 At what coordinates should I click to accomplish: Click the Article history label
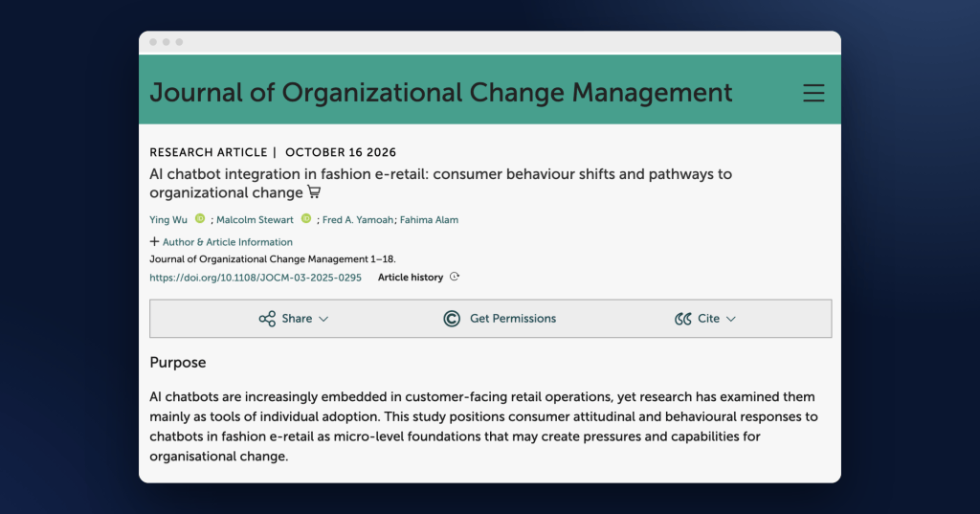coord(410,277)
